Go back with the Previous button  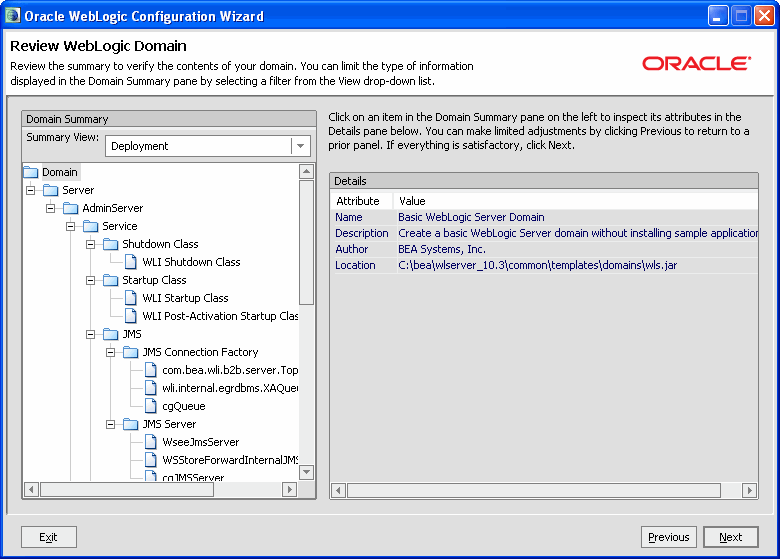[669, 537]
